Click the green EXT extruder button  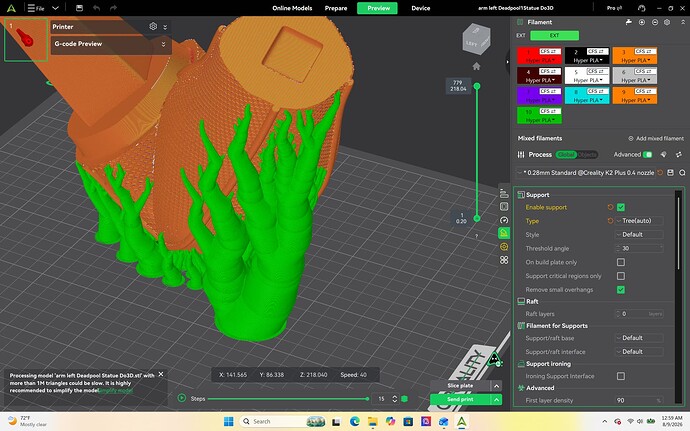pos(554,35)
